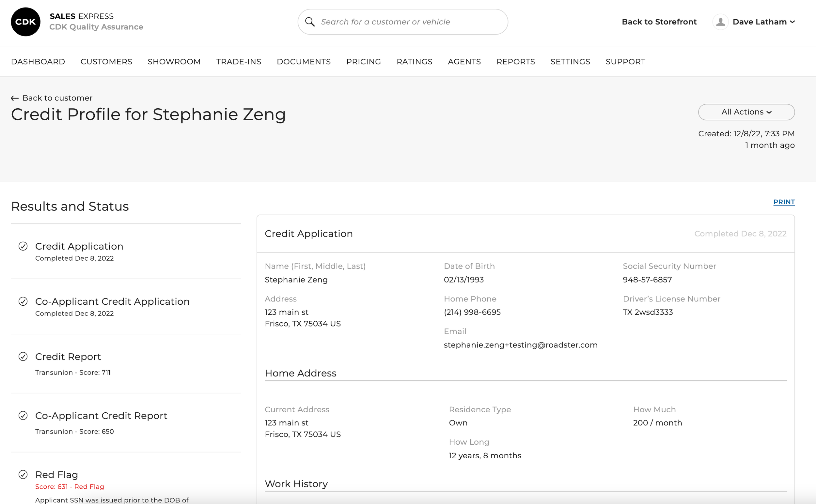
Task: Switch to the Reports section
Action: 515,62
